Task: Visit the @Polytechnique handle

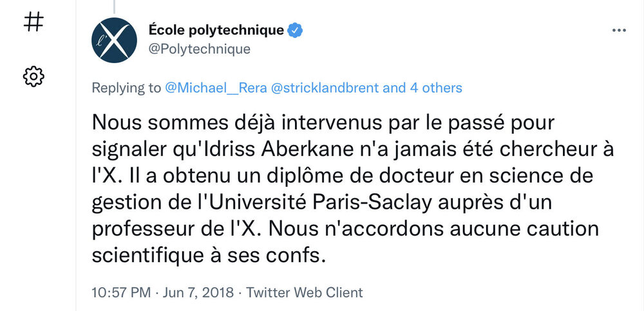Action: pyautogui.click(x=199, y=49)
